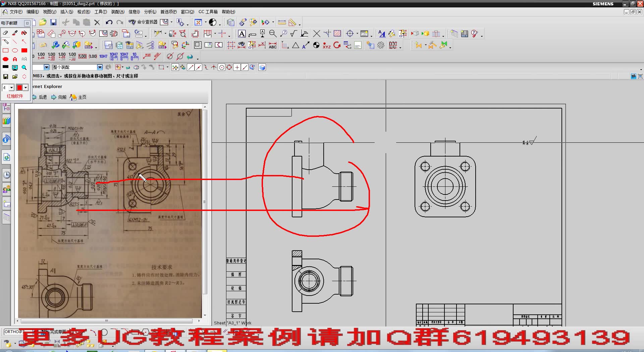
Task: Click the Save file icon
Action: (x=53, y=22)
